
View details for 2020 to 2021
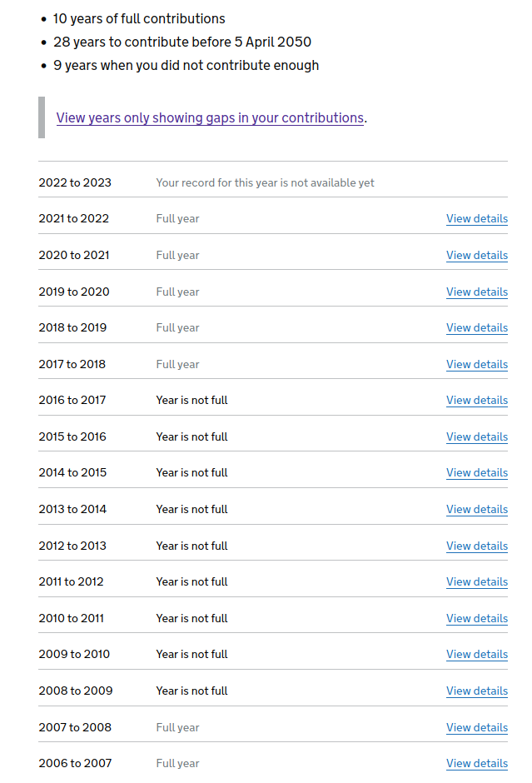tap(476, 256)
